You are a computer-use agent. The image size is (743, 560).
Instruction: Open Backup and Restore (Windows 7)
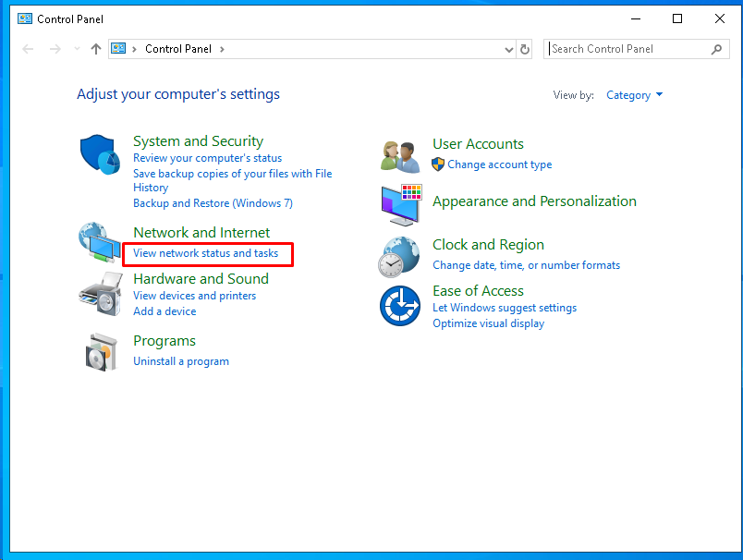tap(213, 203)
